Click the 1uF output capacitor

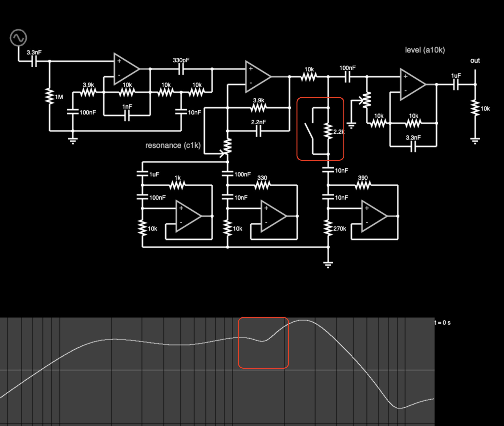pyautogui.click(x=456, y=84)
